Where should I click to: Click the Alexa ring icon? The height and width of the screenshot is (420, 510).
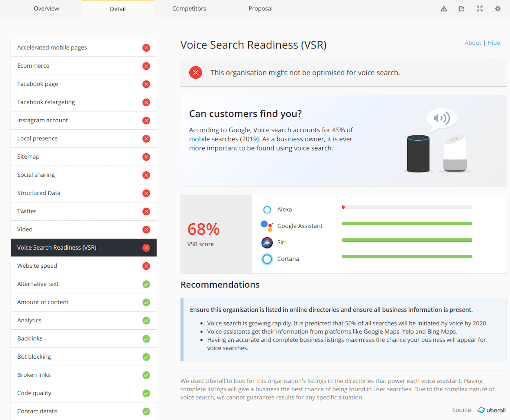[x=267, y=209]
